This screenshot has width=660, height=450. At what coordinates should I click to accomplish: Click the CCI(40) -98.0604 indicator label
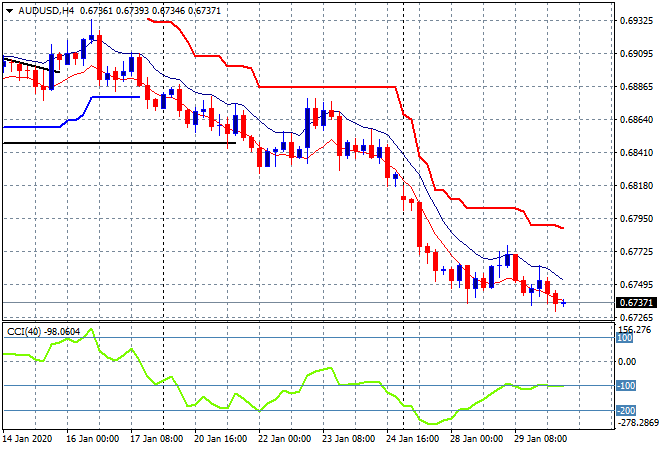click(43, 332)
